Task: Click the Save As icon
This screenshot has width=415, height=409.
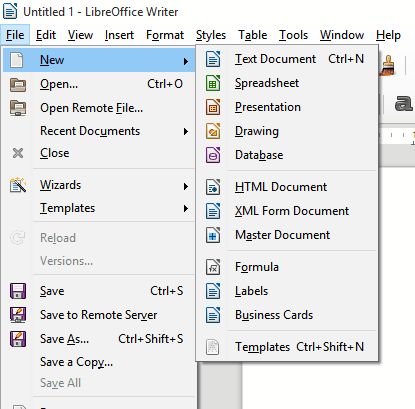Action: pyautogui.click(x=18, y=339)
